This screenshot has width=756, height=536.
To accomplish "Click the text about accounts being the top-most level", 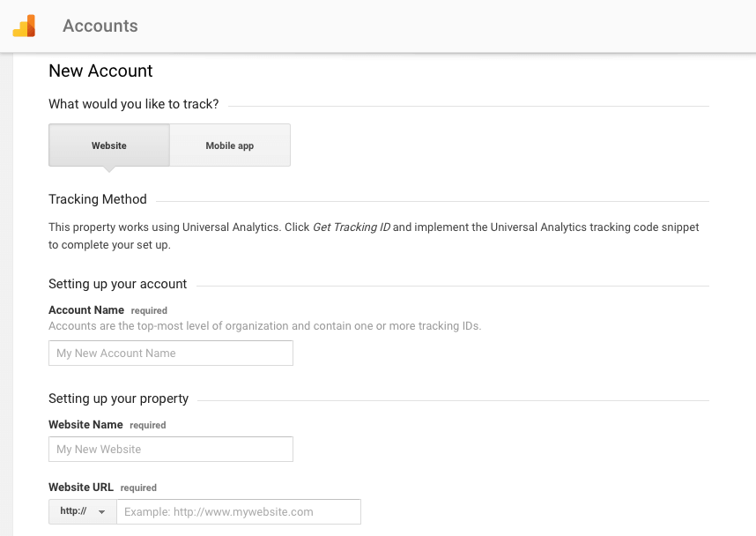I will coord(264,326).
